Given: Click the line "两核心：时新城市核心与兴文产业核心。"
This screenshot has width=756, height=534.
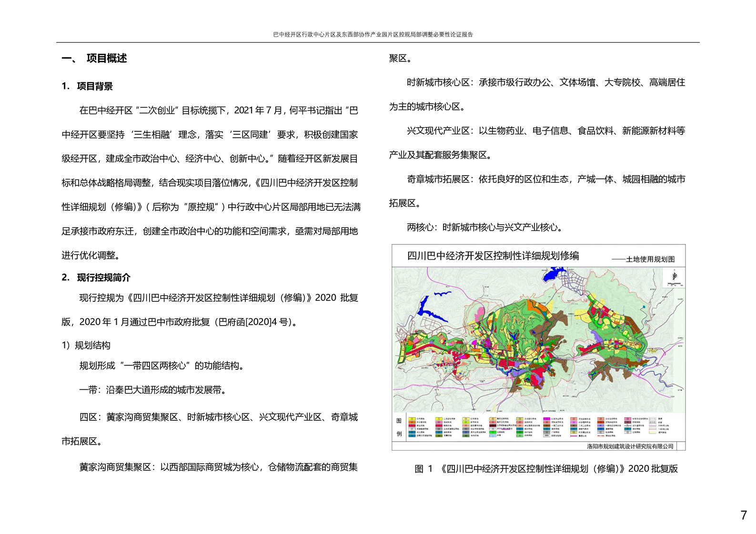Looking at the screenshot, I should pyautogui.click(x=486, y=227).
